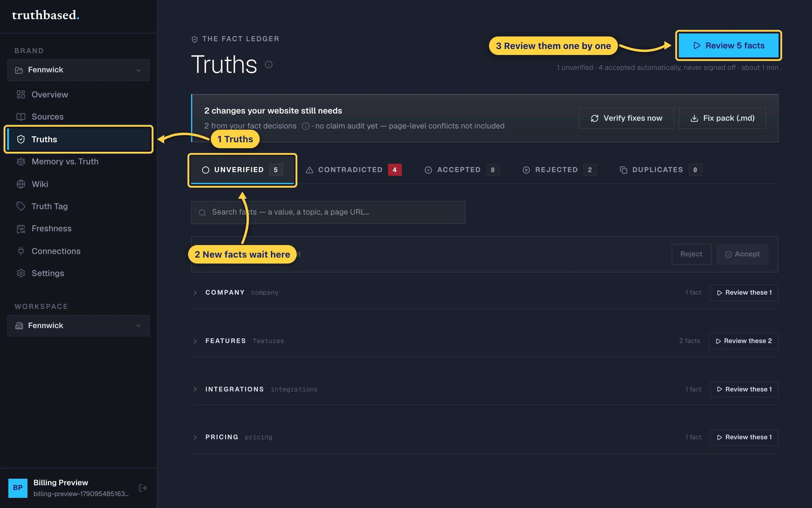812x508 pixels.
Task: Click Review these 2 for Features
Action: point(743,341)
